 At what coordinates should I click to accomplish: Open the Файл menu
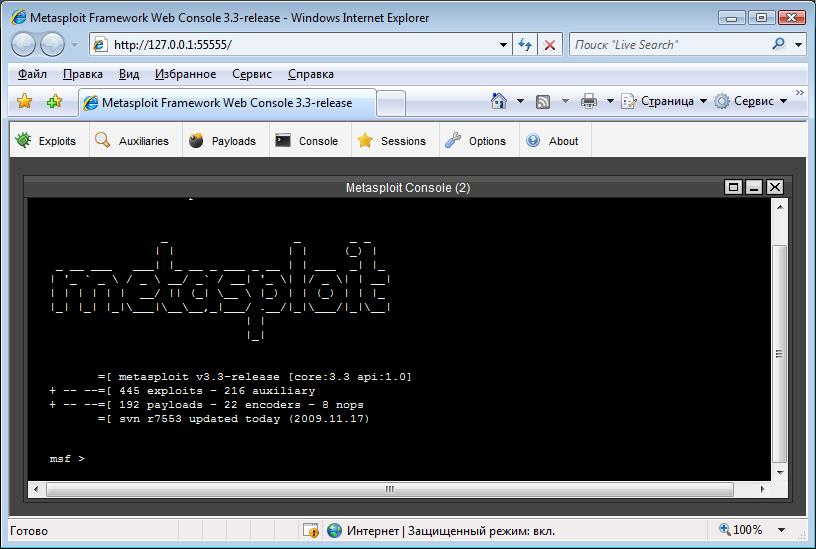tap(32, 74)
